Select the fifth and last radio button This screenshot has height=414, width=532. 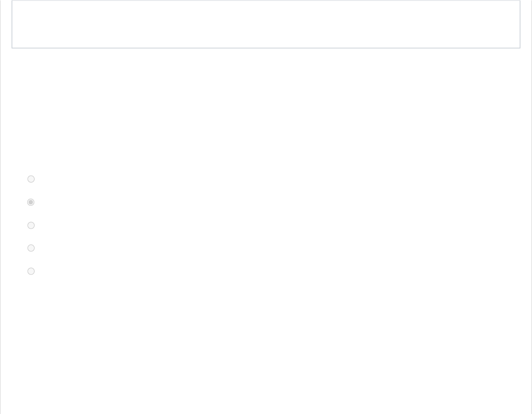[31, 271]
